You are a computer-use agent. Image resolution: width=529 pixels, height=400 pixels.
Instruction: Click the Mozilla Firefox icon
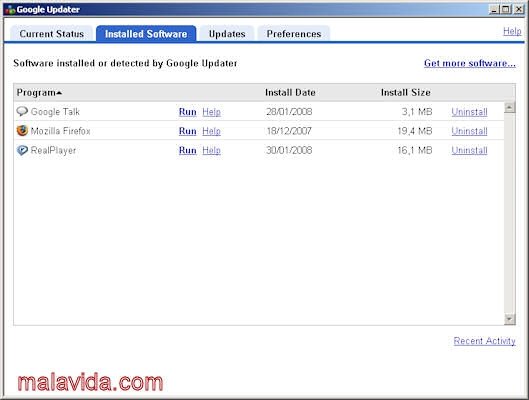pos(22,131)
